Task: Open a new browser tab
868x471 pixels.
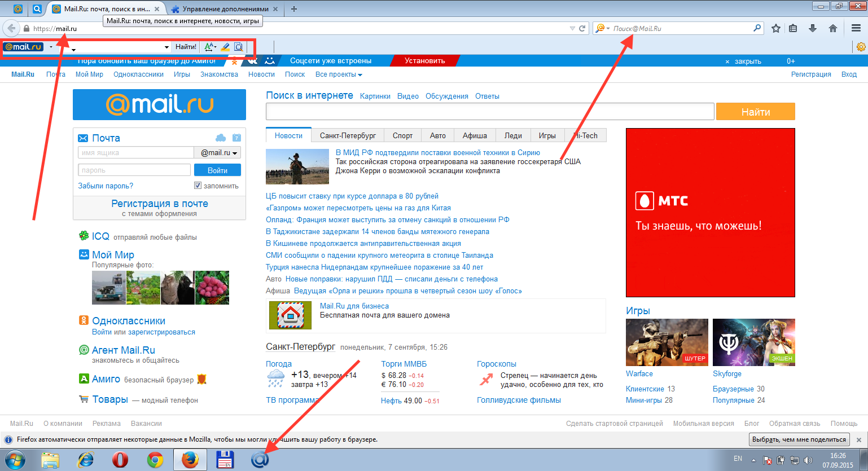Action: coord(294,9)
